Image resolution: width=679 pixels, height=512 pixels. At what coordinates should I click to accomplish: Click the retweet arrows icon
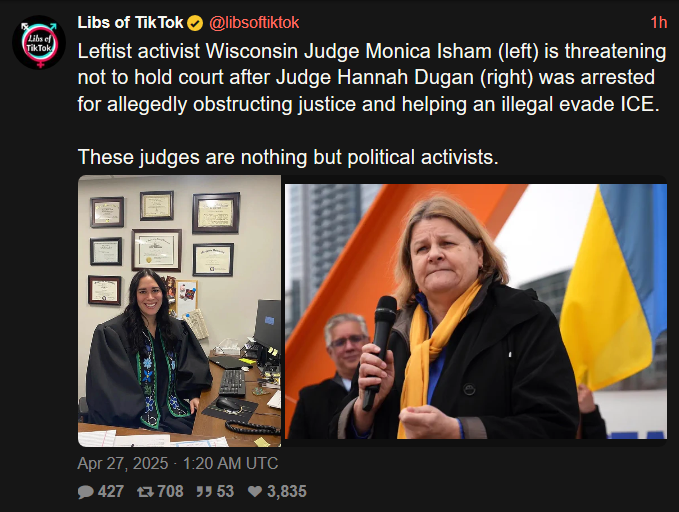146,491
